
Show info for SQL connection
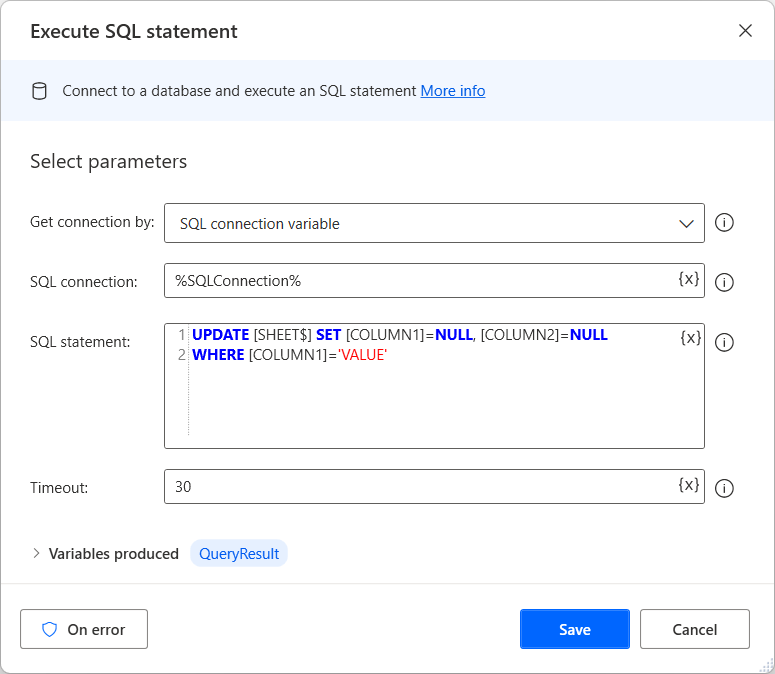[x=724, y=282]
